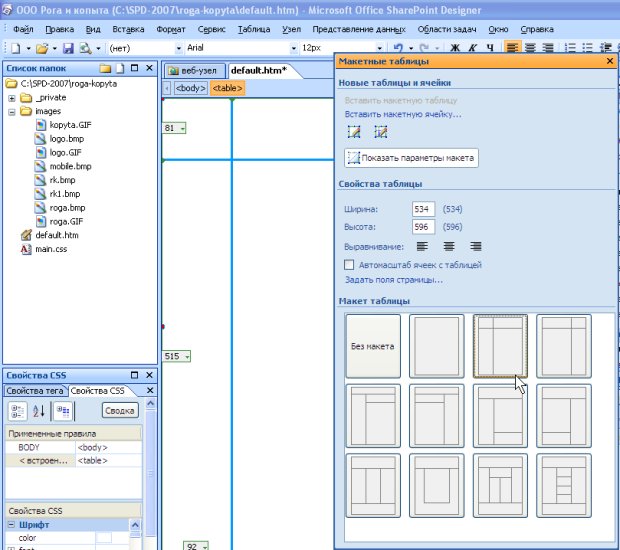Align table right in layout properties
The height and width of the screenshot is (550, 620).
pyautogui.click(x=476, y=246)
